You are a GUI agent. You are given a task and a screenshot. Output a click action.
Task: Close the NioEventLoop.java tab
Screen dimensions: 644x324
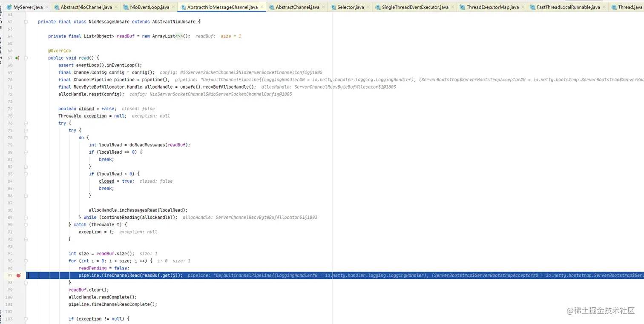point(173,7)
